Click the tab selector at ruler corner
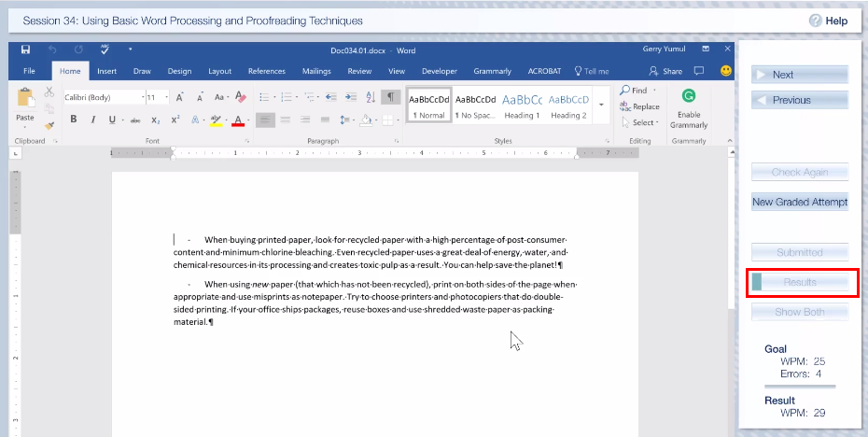Image resolution: width=868 pixels, height=437 pixels. tap(16, 153)
